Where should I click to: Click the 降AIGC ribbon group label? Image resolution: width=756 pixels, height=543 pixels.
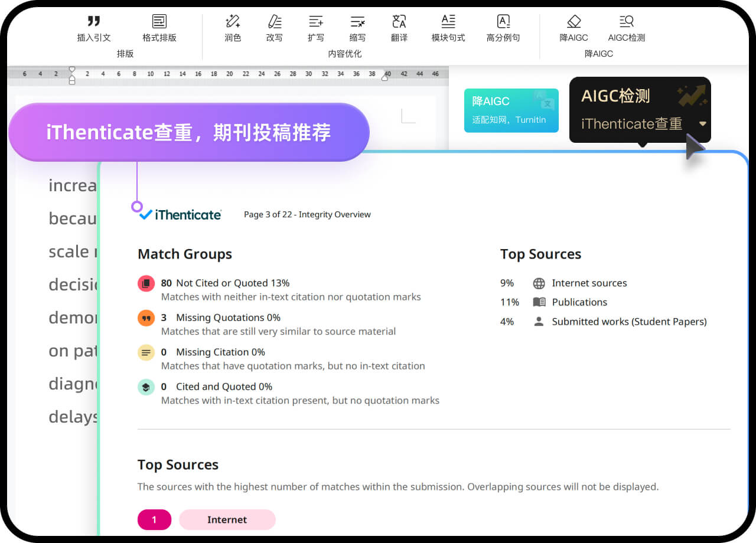coord(599,54)
